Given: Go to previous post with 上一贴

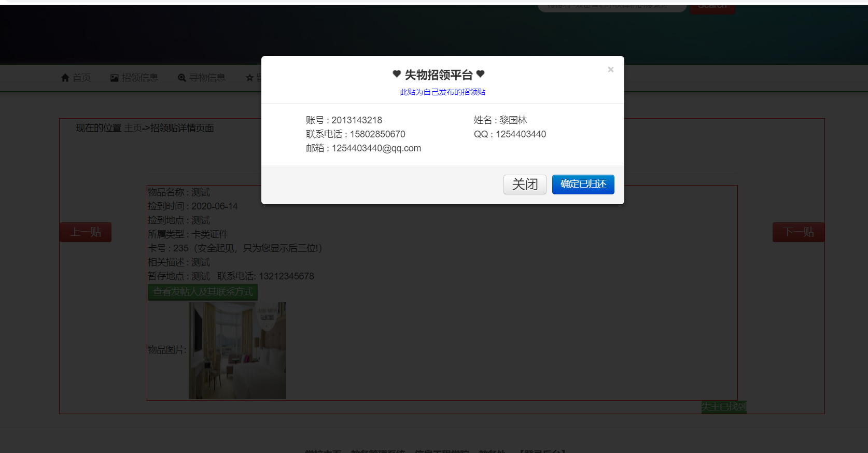Looking at the screenshot, I should pos(86,232).
